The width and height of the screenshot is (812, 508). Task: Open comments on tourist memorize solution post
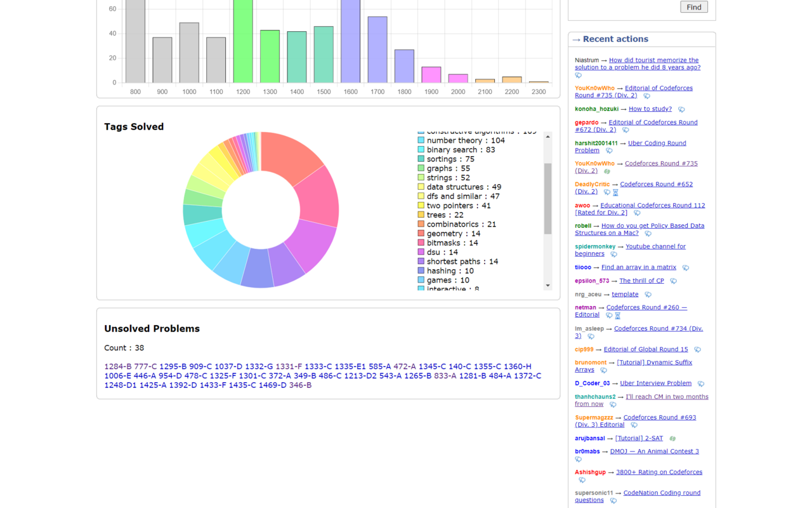(x=578, y=75)
